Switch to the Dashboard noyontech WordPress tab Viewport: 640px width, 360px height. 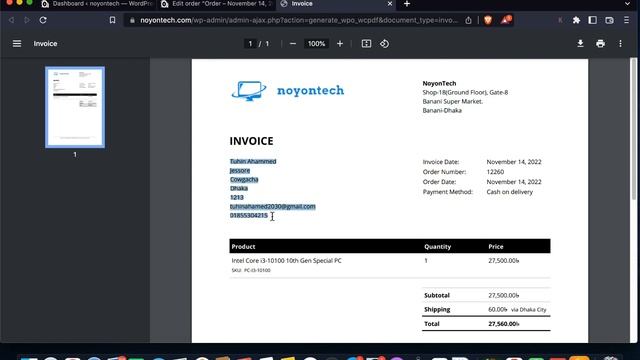(x=98, y=4)
